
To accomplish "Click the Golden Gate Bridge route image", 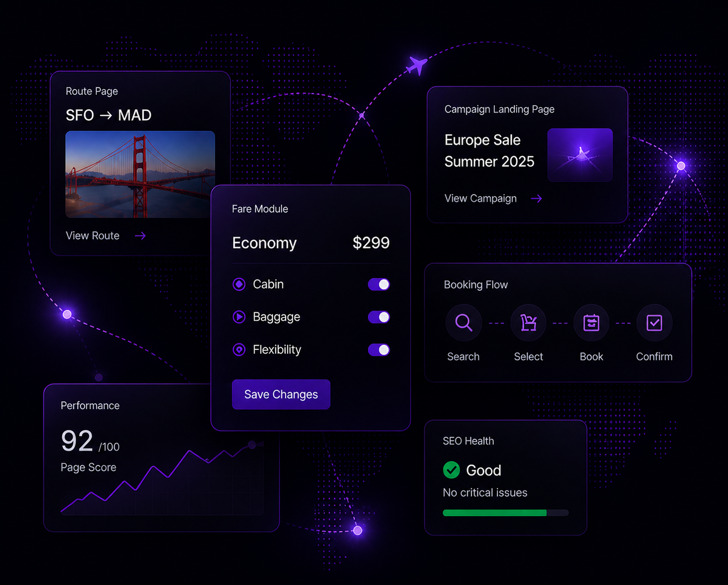I will [140, 174].
